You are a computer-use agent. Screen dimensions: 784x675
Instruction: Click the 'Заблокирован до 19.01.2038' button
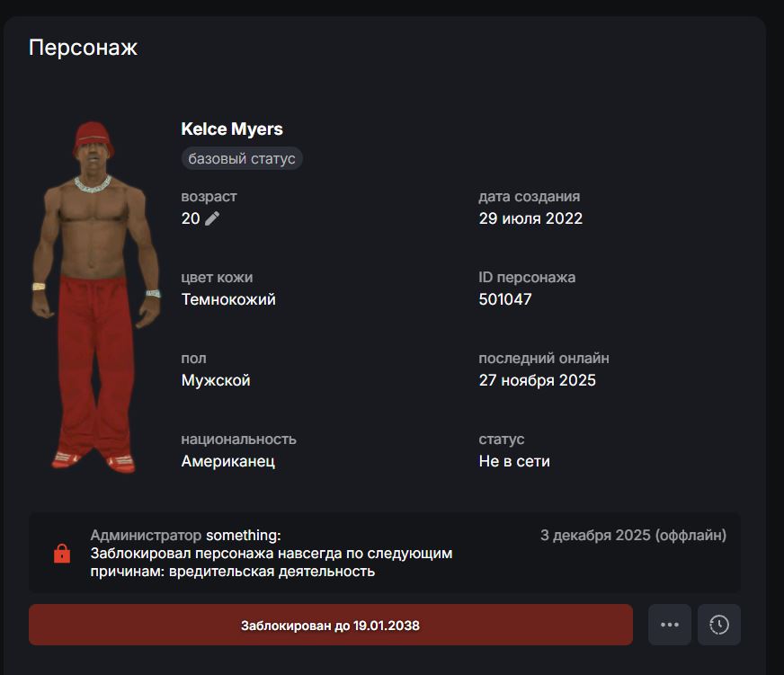[x=331, y=625]
